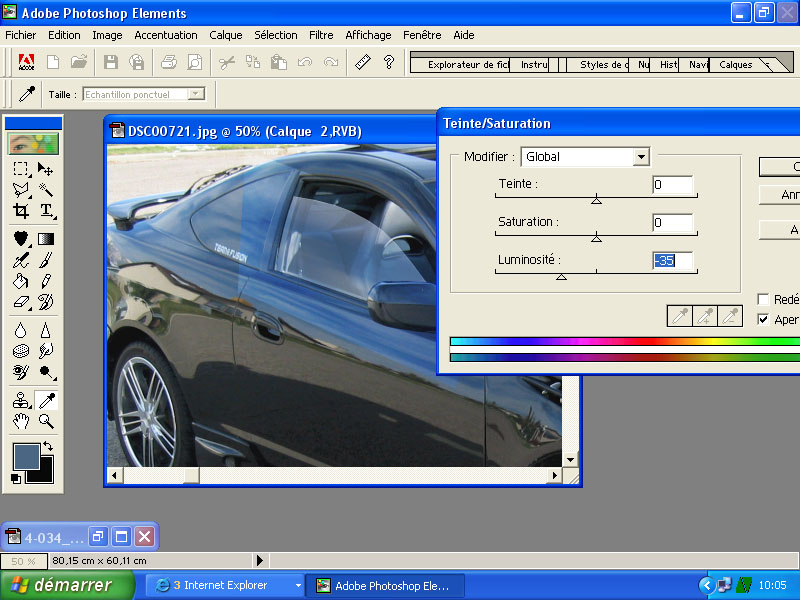Open the Sélection menu
Image resolution: width=800 pixels, height=600 pixels.
276,35
